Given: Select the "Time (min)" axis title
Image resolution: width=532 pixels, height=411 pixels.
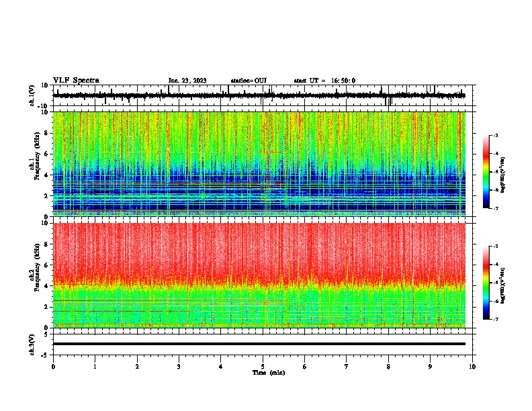Looking at the screenshot, I should point(269,373).
